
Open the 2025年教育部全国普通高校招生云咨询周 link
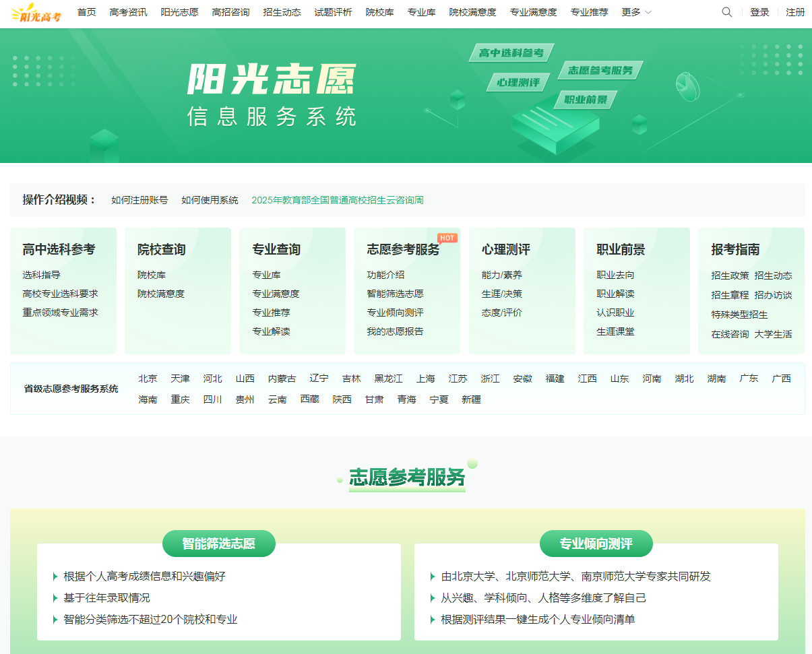338,200
